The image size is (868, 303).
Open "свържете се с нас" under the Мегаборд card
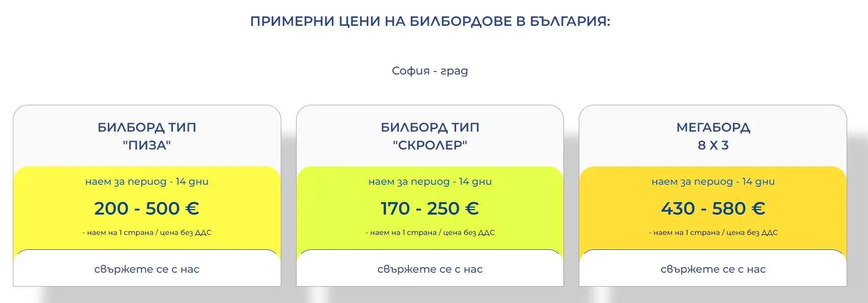[x=713, y=269]
